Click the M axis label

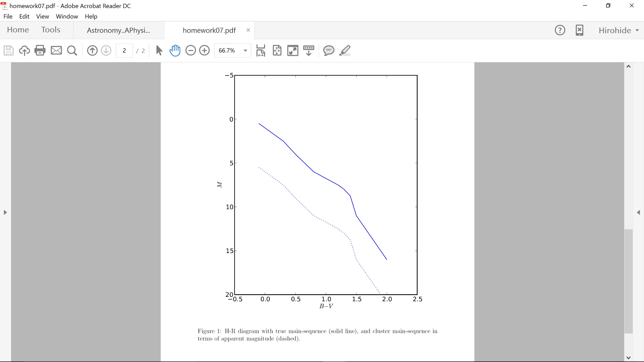click(219, 185)
